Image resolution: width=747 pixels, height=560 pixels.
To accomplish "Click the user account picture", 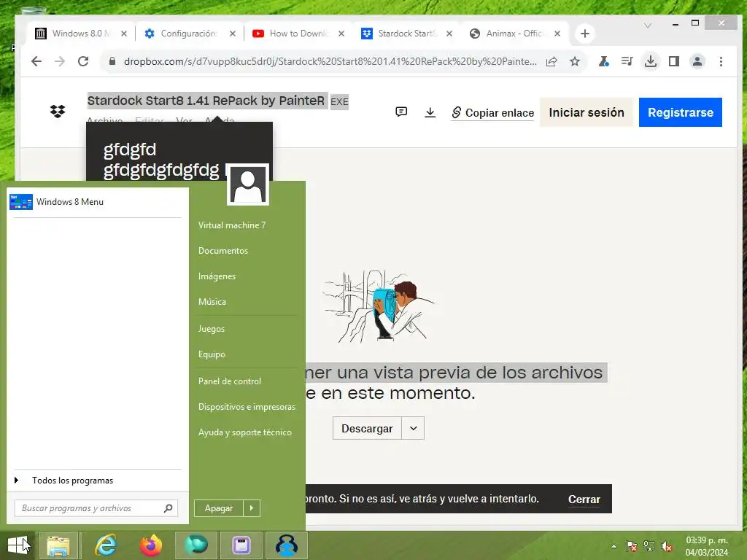I will (x=248, y=184).
